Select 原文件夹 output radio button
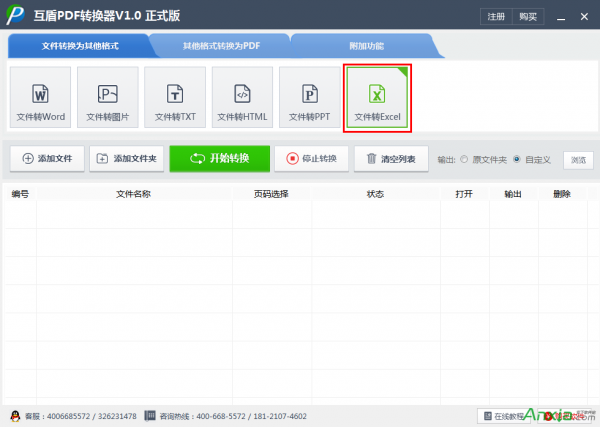This screenshot has width=600, height=427. coord(464,159)
